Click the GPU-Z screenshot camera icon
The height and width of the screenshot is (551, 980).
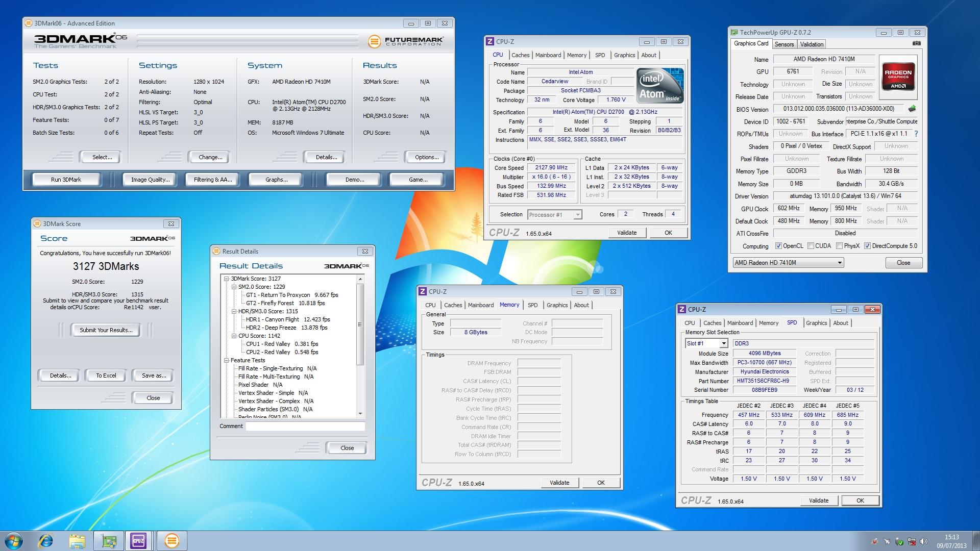[x=917, y=44]
